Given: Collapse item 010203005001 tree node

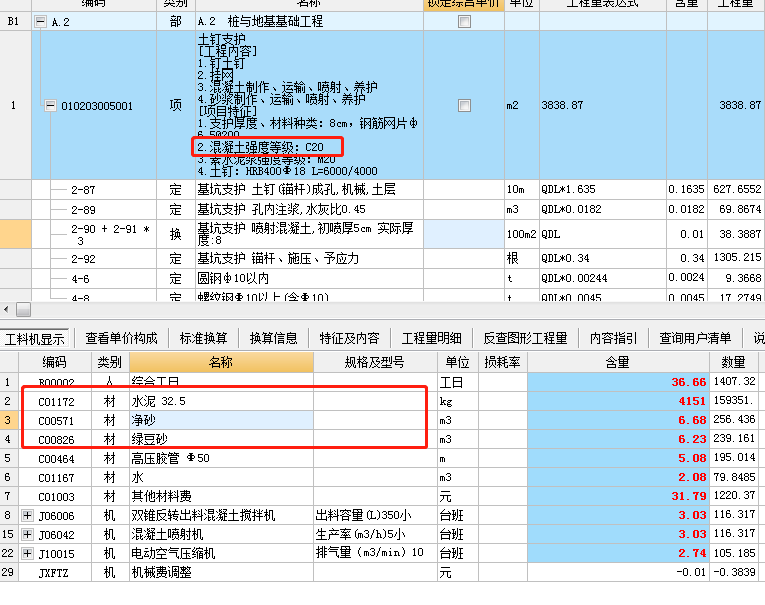Looking at the screenshot, I should pos(50,105).
